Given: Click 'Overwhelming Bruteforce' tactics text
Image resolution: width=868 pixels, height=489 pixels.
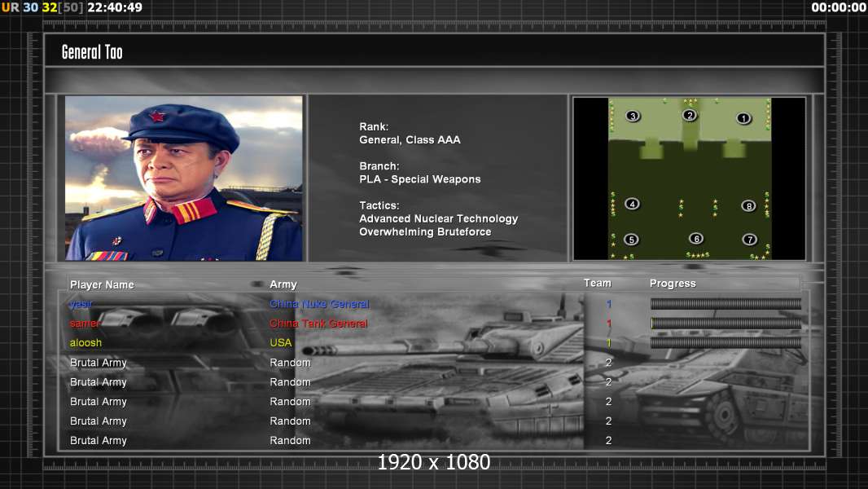Looking at the screenshot, I should pos(425,232).
